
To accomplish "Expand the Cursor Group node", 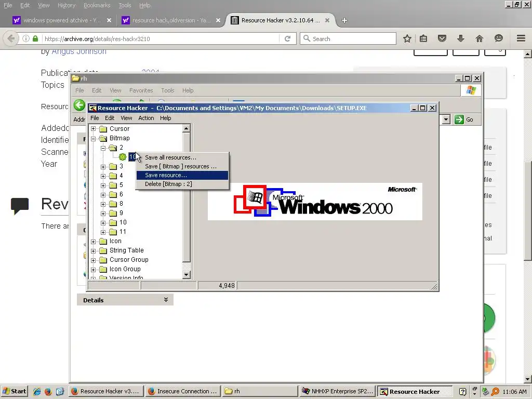I will [94, 260].
